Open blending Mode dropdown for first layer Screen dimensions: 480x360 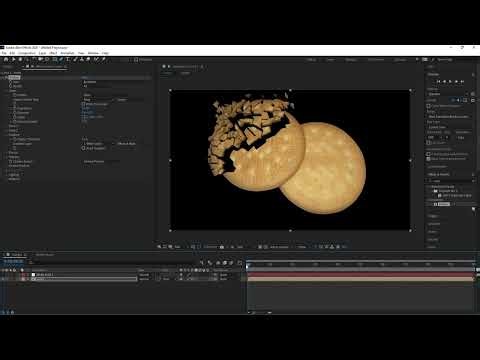pos(144,275)
